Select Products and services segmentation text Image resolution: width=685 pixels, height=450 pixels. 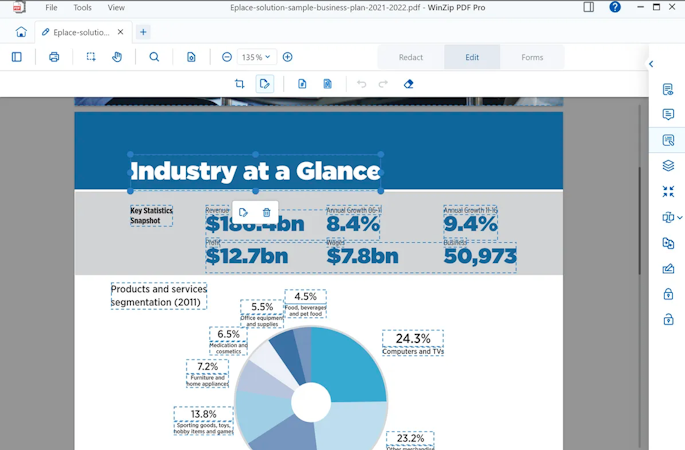(159, 296)
